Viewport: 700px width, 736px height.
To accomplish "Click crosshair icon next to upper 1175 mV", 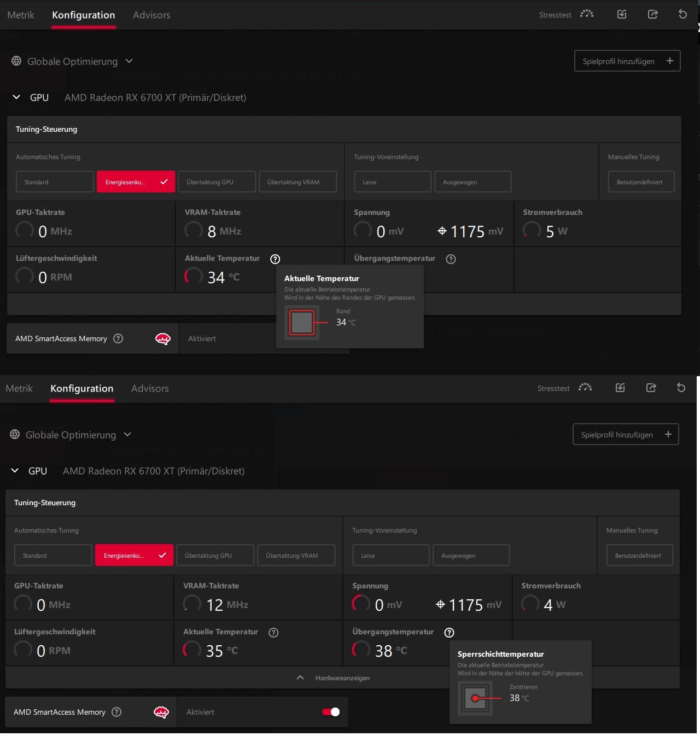I will coord(442,231).
